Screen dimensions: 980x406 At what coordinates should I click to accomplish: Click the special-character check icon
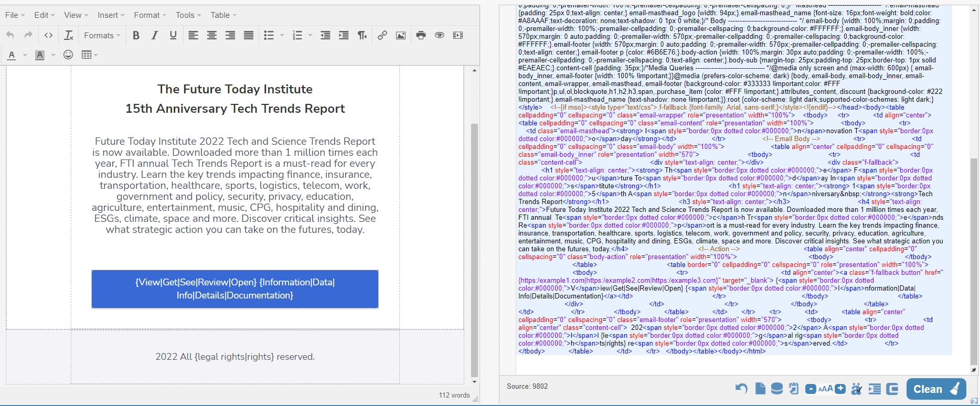pos(857,389)
